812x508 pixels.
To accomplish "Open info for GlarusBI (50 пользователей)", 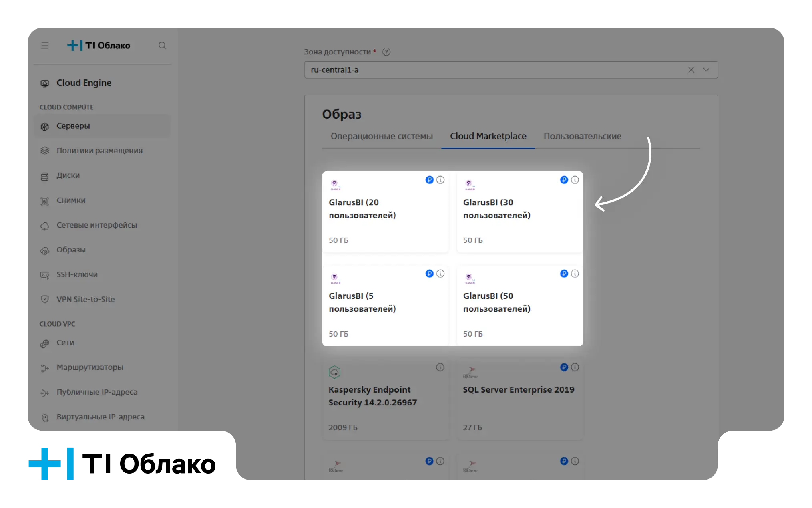I will [575, 274].
